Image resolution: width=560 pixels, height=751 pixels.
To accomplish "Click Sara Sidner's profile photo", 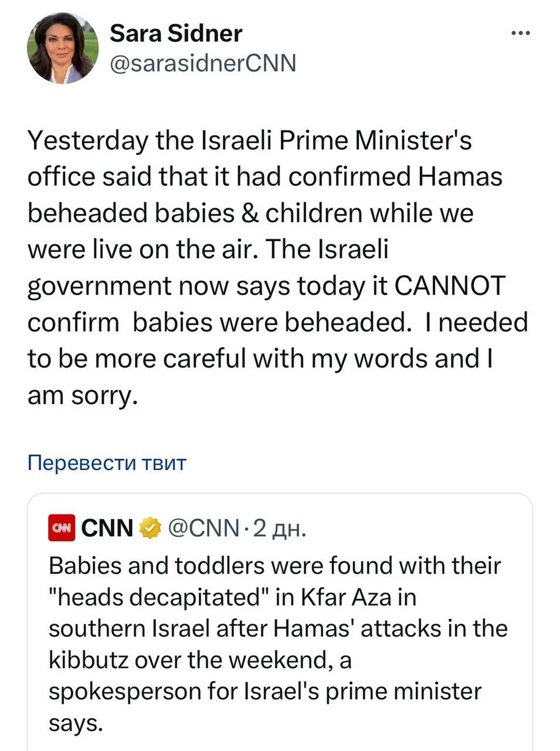I will [x=63, y=48].
